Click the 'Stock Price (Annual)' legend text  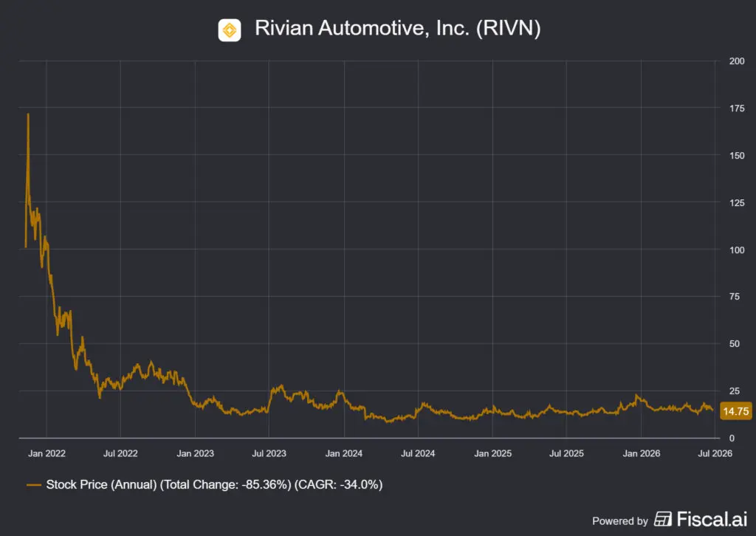point(101,484)
